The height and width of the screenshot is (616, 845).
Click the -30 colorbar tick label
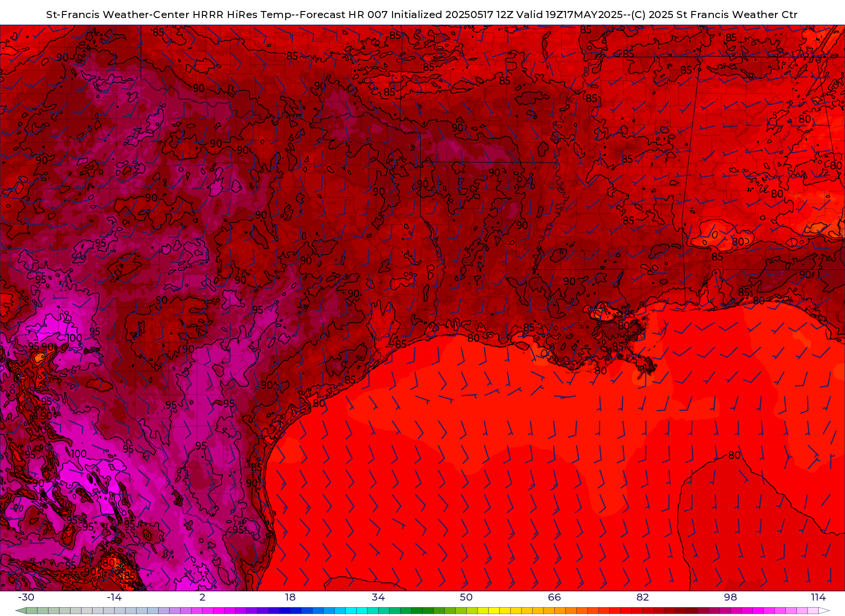[x=26, y=597]
